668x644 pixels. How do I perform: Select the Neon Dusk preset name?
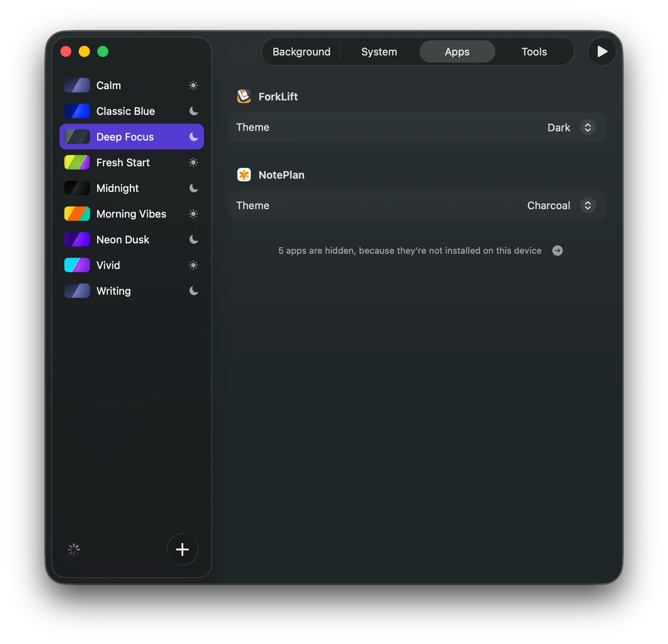tap(122, 240)
